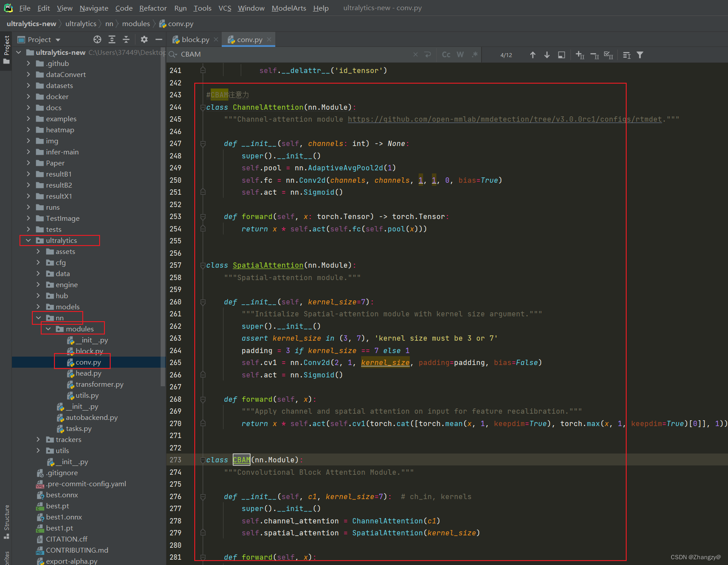Click modules breadcrumb in navigation bar
The width and height of the screenshot is (728, 565).
136,23
